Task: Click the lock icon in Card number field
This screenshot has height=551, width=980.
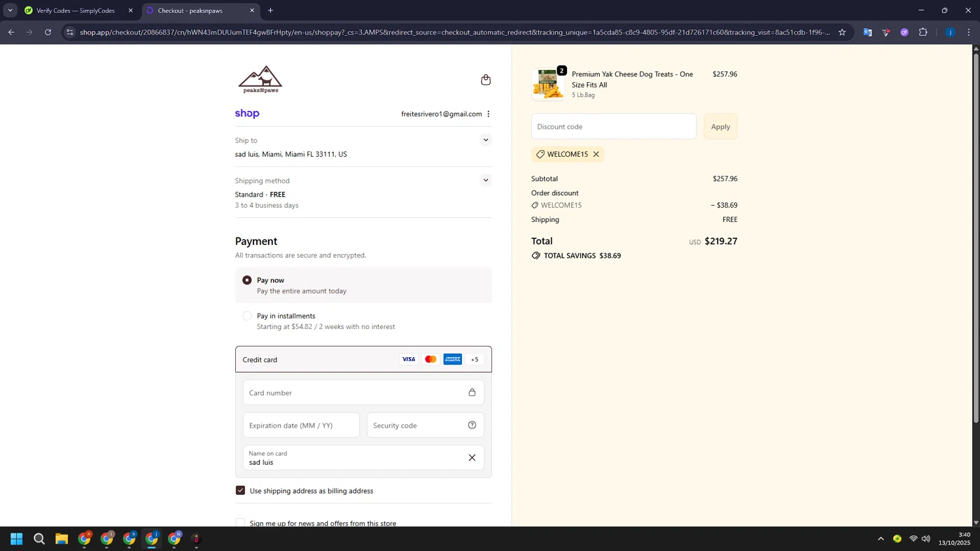Action: coord(472,392)
